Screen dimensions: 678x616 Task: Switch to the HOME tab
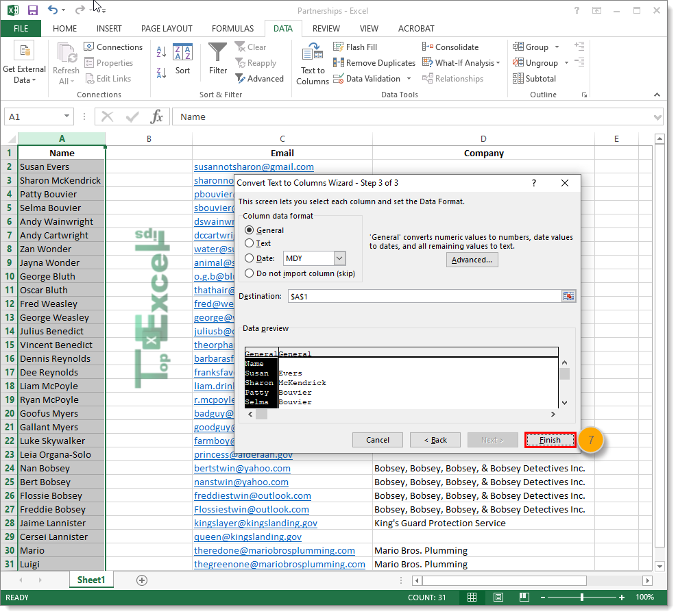tap(65, 29)
